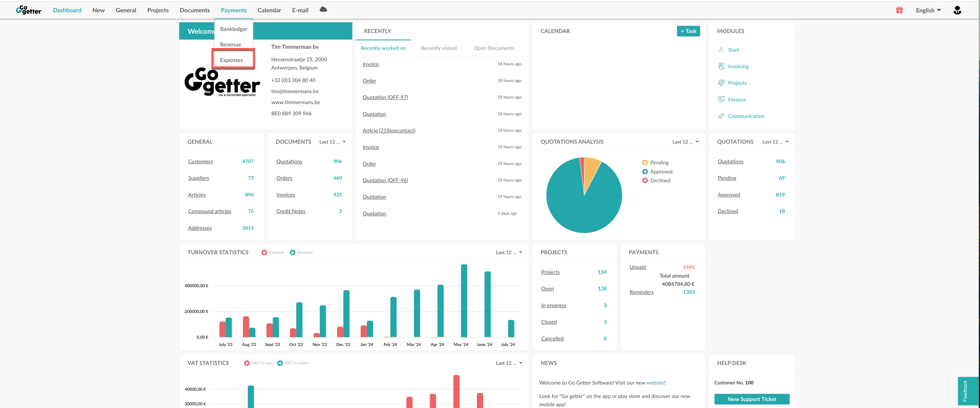This screenshot has width=980, height=408.
Task: Open In progress projects link
Action: click(x=553, y=305)
